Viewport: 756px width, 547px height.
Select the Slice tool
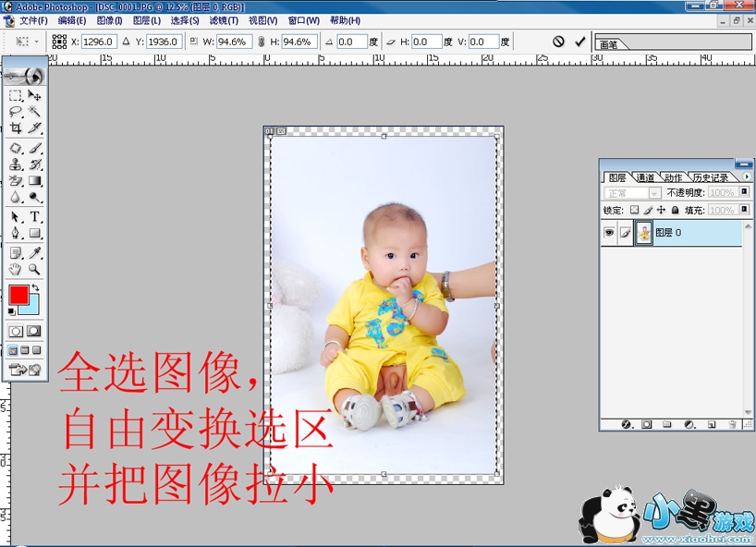click(x=34, y=128)
